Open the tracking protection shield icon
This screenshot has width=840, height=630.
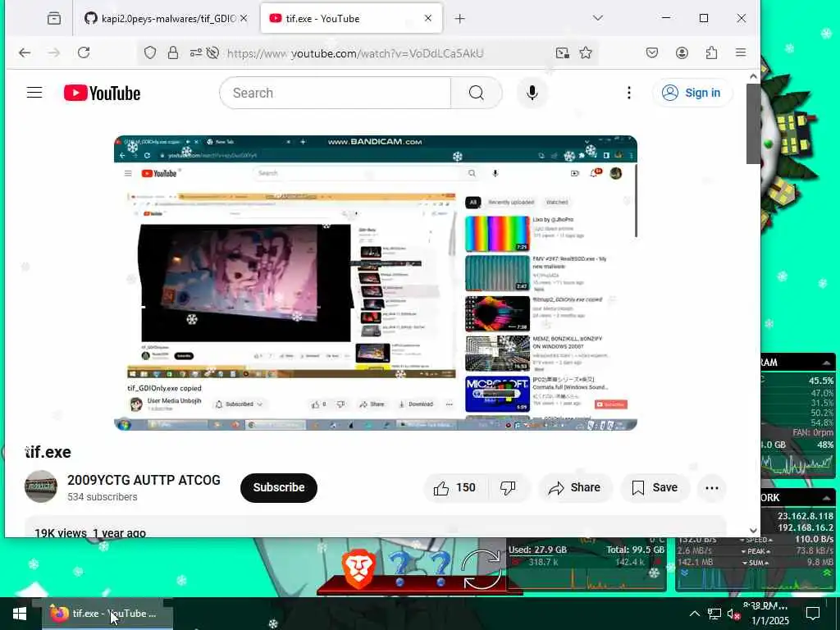150,52
